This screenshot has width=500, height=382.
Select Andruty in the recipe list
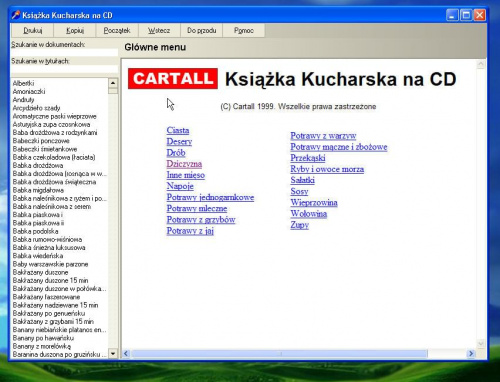pyautogui.click(x=23, y=100)
